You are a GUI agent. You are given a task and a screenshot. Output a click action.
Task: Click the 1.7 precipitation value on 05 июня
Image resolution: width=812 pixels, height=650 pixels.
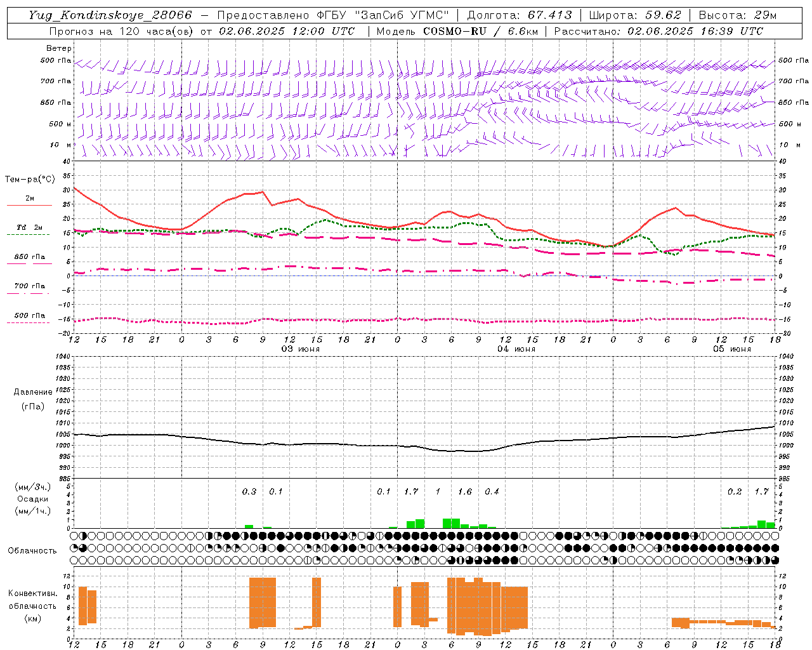(761, 491)
